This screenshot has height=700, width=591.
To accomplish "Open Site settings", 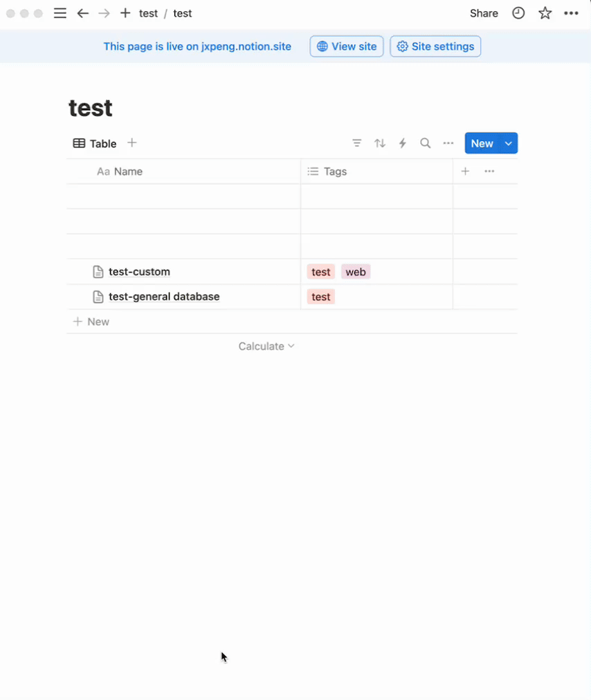I will (x=435, y=46).
